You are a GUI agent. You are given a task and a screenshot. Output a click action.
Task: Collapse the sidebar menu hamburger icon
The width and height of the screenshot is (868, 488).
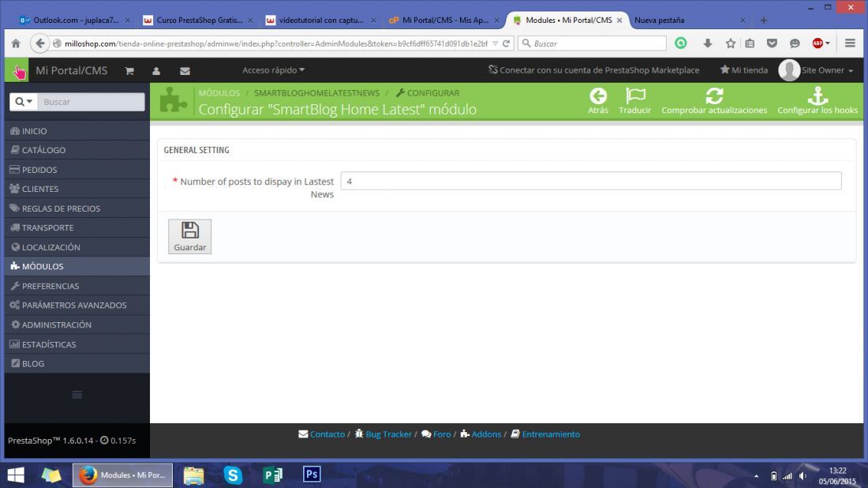[x=77, y=394]
